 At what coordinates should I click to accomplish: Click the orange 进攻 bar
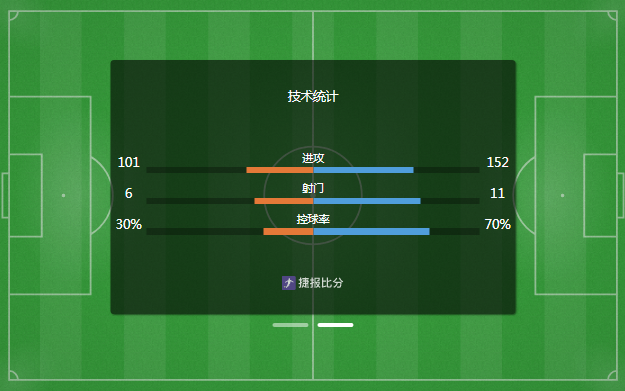[280, 170]
